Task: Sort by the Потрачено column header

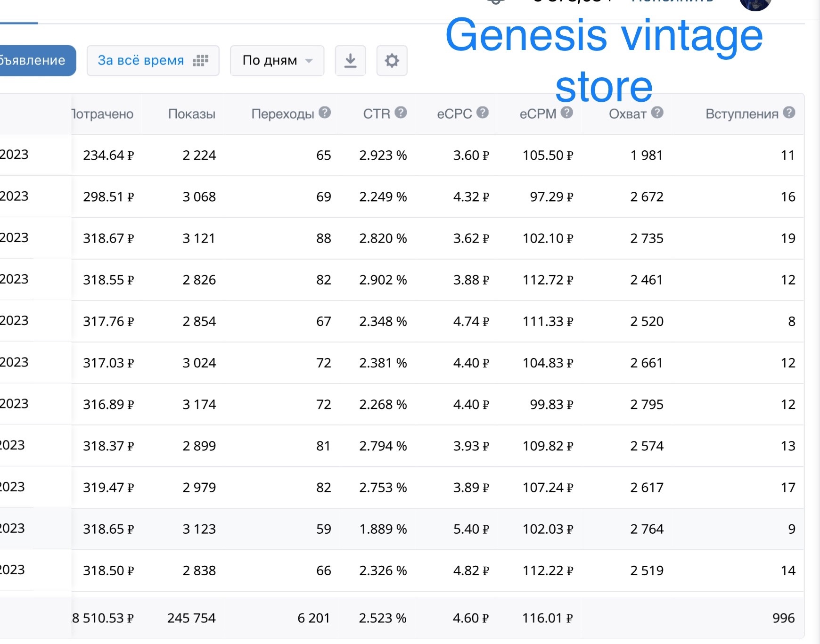Action: tap(102, 114)
